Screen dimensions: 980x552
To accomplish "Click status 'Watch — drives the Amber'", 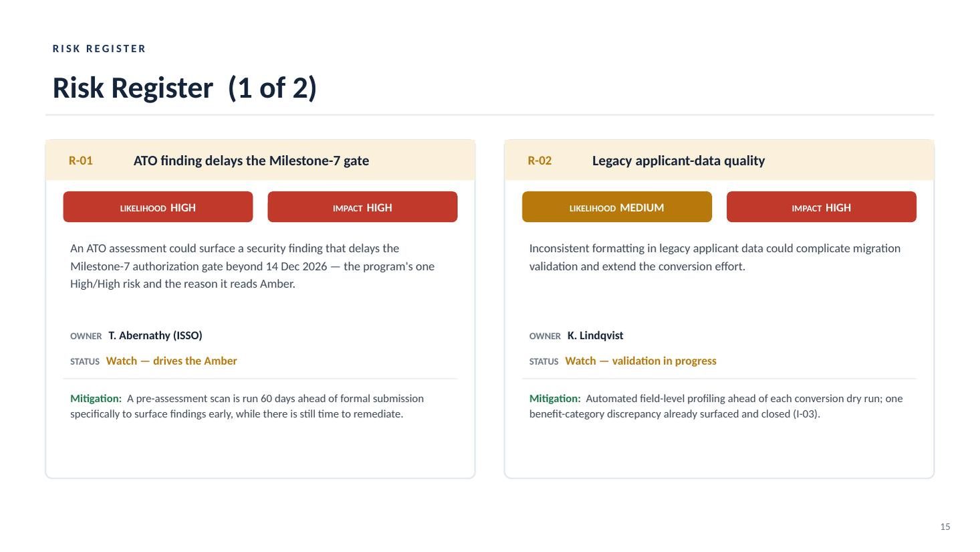I will point(171,361).
